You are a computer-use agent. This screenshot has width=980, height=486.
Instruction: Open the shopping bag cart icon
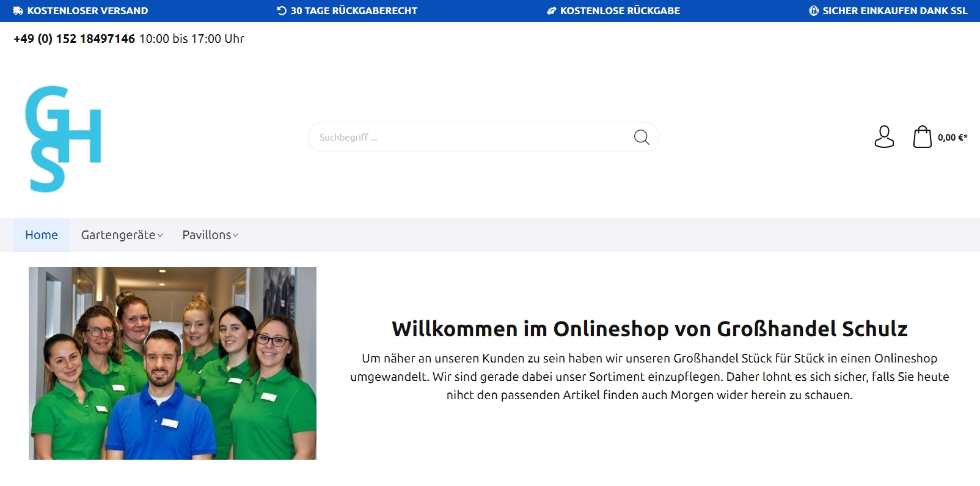(923, 137)
